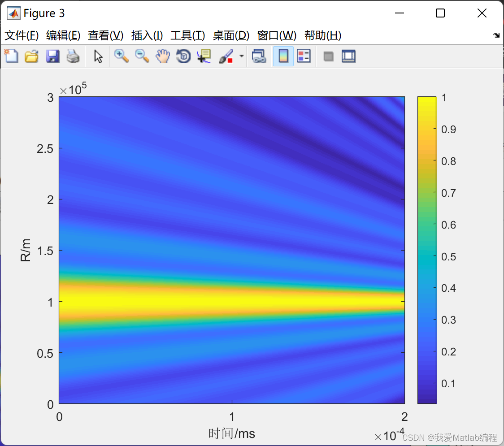Expand the brush color dropdown arrow
504x446 pixels.
pos(241,56)
